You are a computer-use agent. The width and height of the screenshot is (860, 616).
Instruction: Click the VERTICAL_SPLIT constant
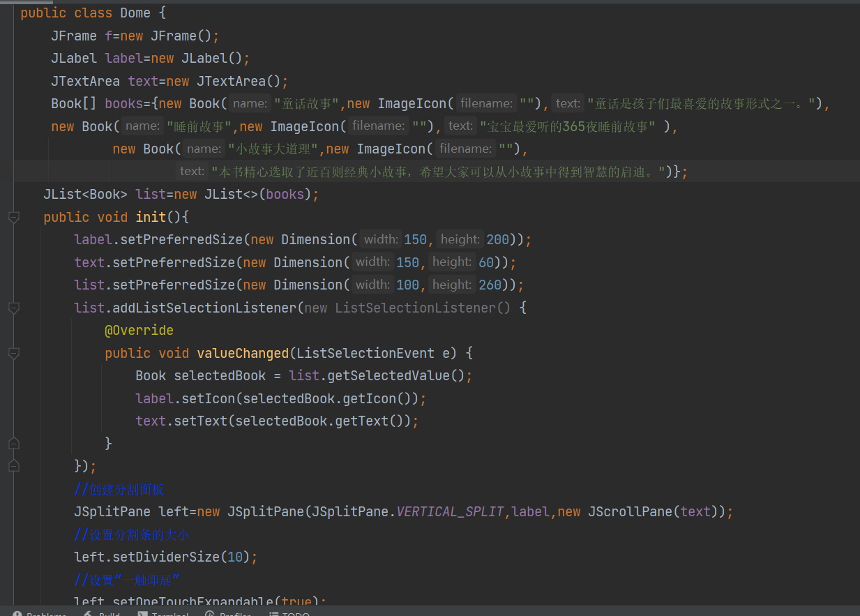pos(450,511)
